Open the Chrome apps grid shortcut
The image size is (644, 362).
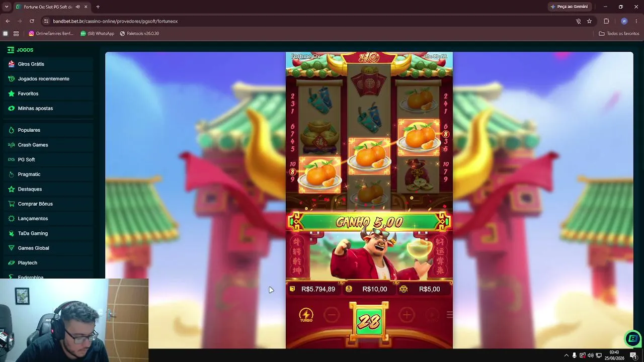(x=16, y=34)
